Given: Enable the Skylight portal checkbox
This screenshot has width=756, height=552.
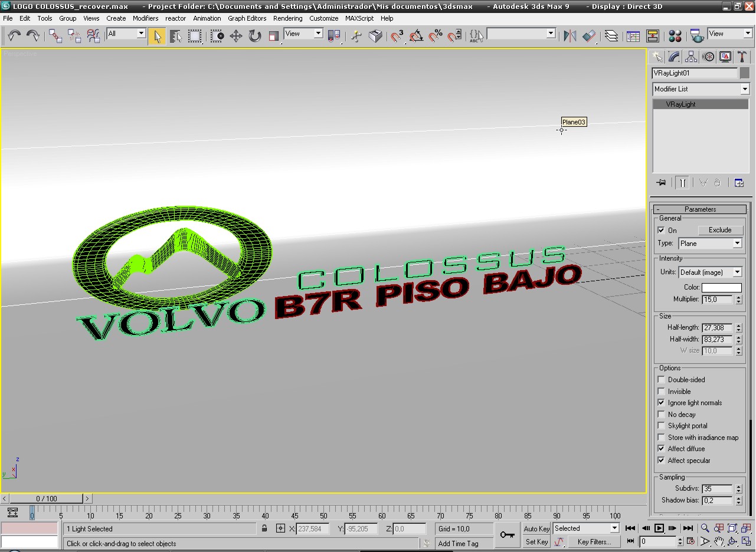Looking at the screenshot, I should 661,426.
